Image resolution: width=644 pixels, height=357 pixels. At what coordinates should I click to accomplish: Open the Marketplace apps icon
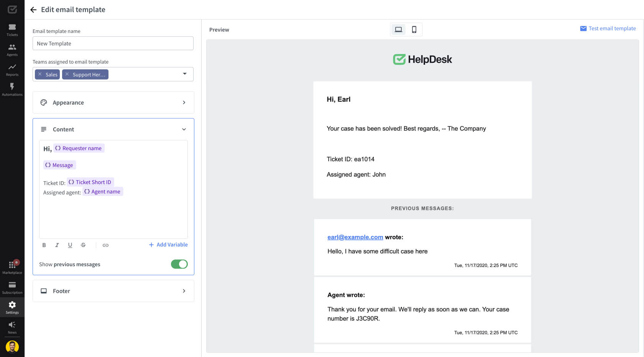12,267
